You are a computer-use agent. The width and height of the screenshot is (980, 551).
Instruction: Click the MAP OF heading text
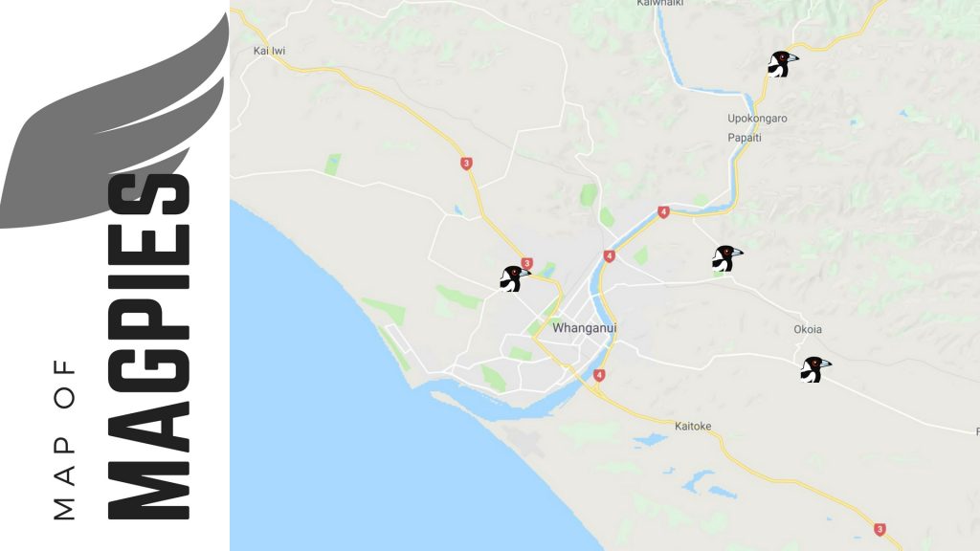(x=64, y=439)
